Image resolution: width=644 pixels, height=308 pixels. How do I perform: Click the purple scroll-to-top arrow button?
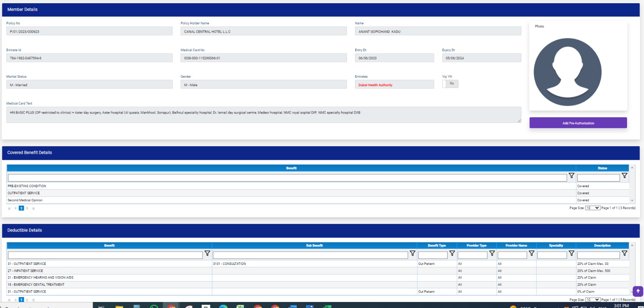(638, 291)
